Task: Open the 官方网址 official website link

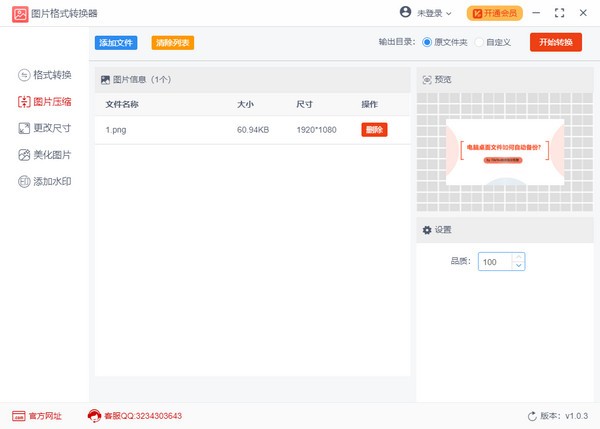Action: point(37,416)
